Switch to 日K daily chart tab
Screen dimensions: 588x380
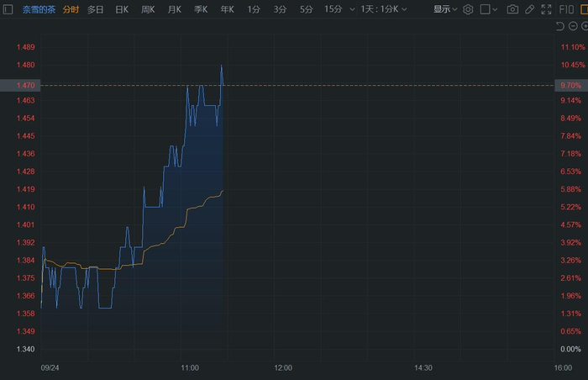coord(122,9)
